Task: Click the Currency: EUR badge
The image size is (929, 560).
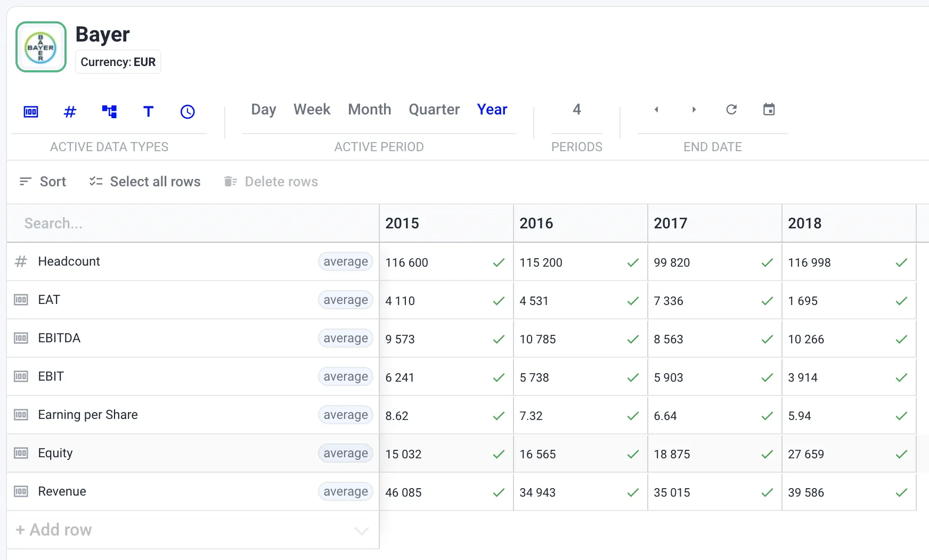Action: (118, 62)
